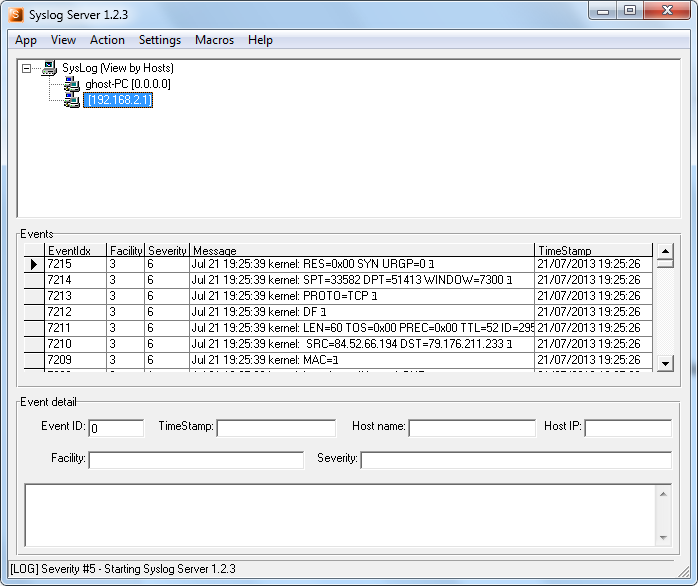Select event index 7210 cell
The height and width of the screenshot is (586, 698).
coord(76,345)
